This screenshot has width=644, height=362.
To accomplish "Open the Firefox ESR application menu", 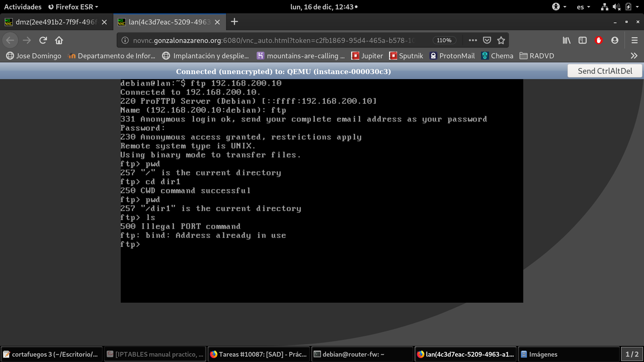I will coord(73,7).
